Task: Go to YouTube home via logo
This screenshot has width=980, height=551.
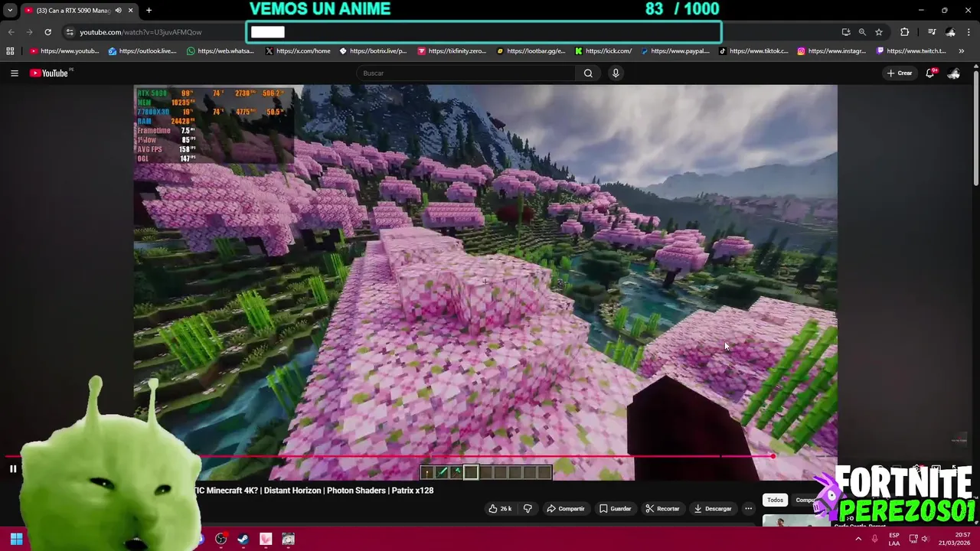Action: click(x=51, y=73)
